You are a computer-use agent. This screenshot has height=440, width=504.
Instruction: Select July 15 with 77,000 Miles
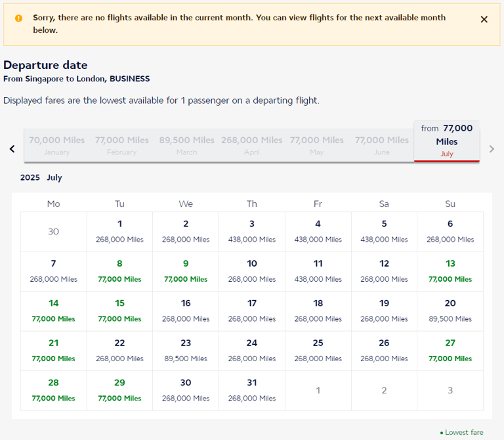(119, 311)
